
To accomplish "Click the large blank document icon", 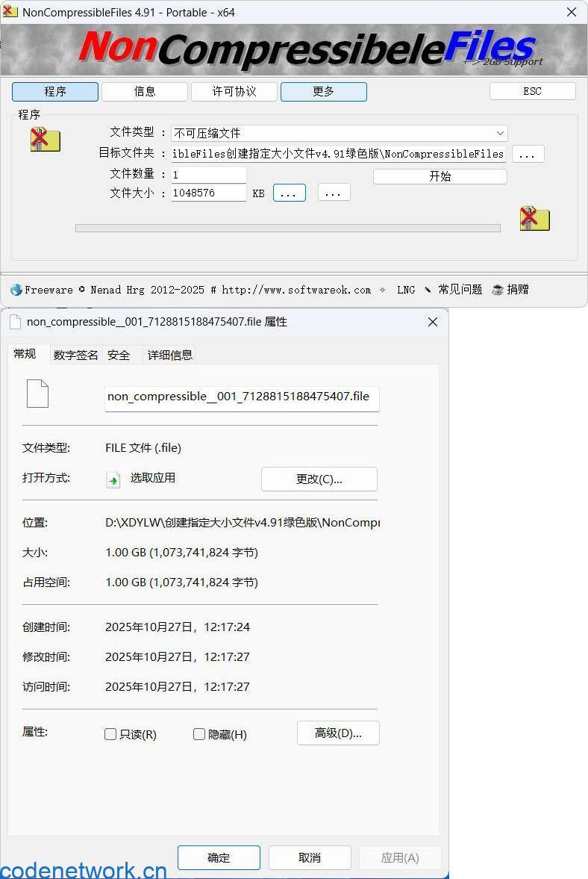I will coord(37,394).
